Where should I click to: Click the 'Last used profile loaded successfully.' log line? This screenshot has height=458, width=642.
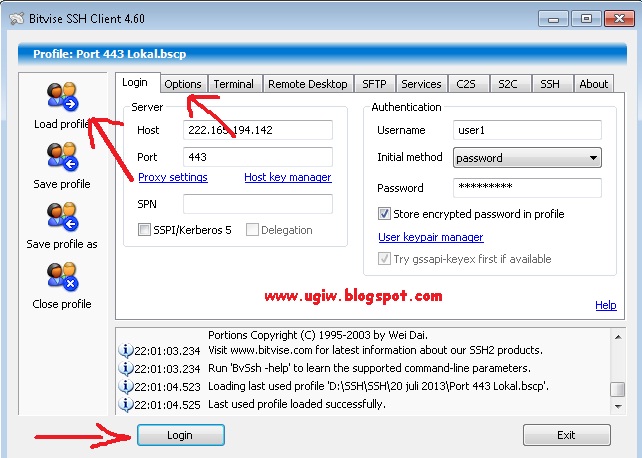click(x=297, y=404)
